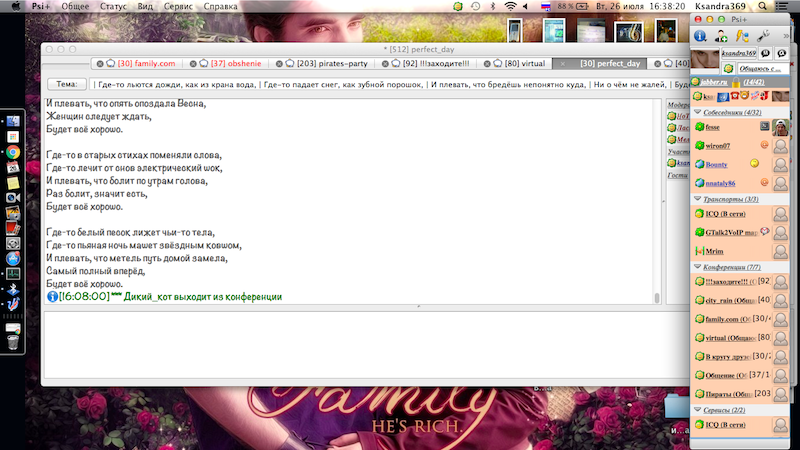Click the Тема: topic button

point(67,84)
